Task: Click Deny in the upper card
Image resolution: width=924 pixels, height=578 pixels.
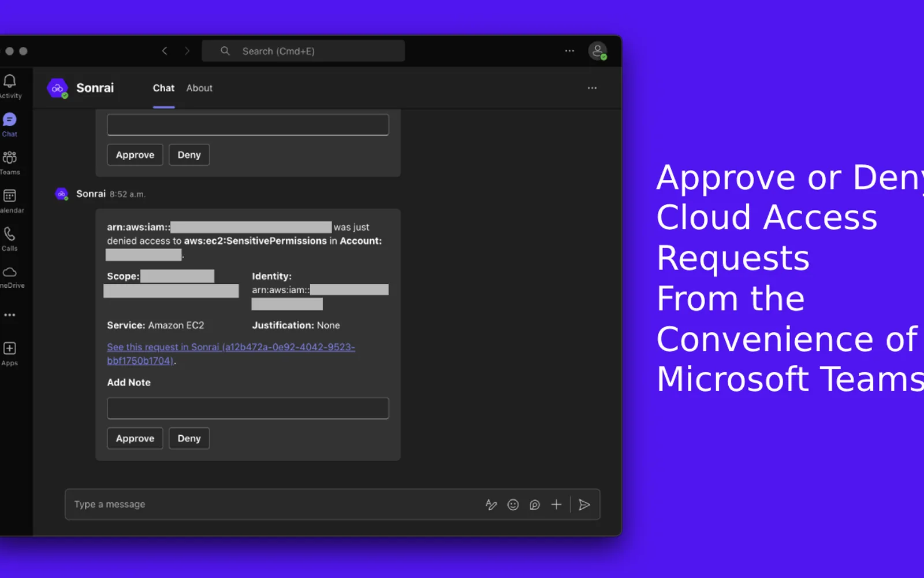Action: 189,155
